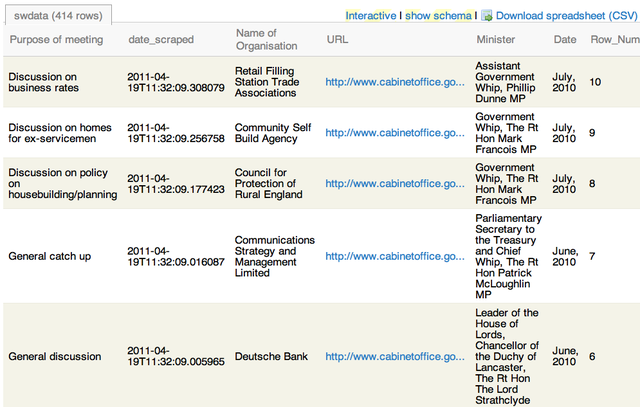Image resolution: width=640 pixels, height=407 pixels.
Task: Select 'July, 2010' date in row 9
Action: coord(564,133)
